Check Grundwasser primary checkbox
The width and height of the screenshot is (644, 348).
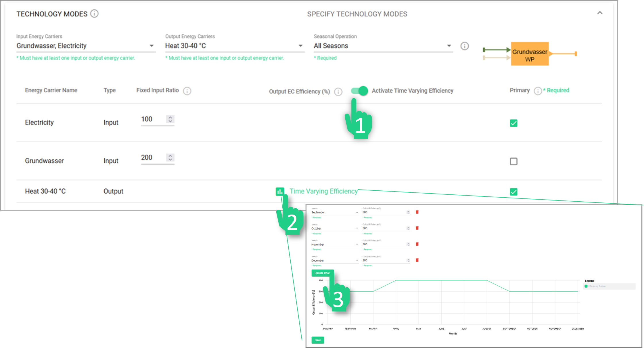click(513, 161)
